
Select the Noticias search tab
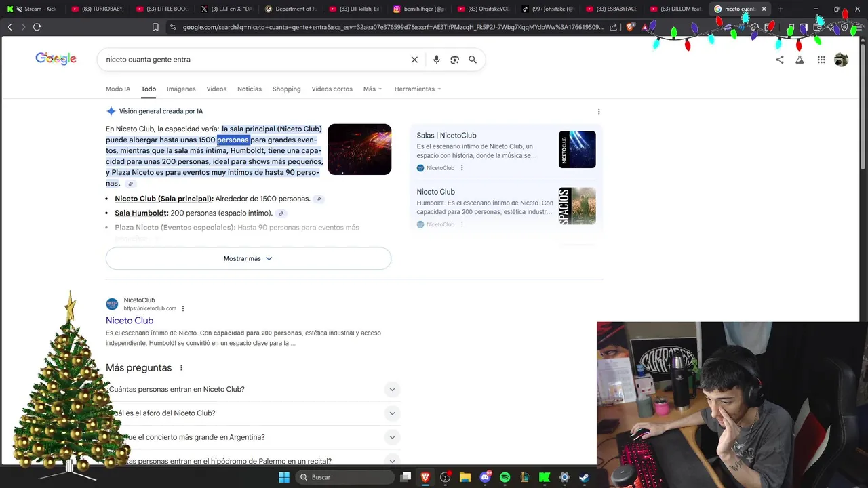pyautogui.click(x=250, y=89)
